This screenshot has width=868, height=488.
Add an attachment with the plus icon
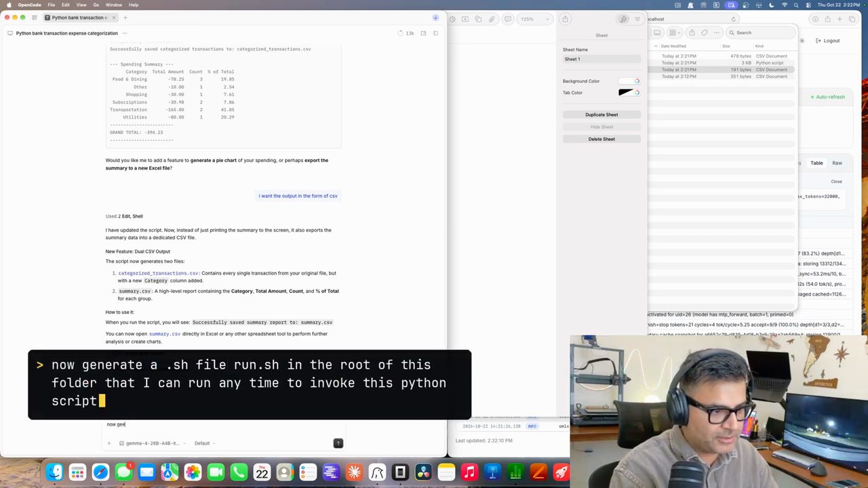click(108, 443)
